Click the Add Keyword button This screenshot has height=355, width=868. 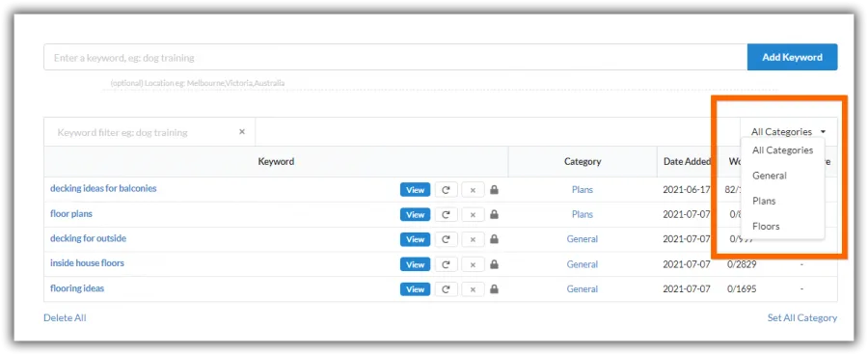pos(792,57)
